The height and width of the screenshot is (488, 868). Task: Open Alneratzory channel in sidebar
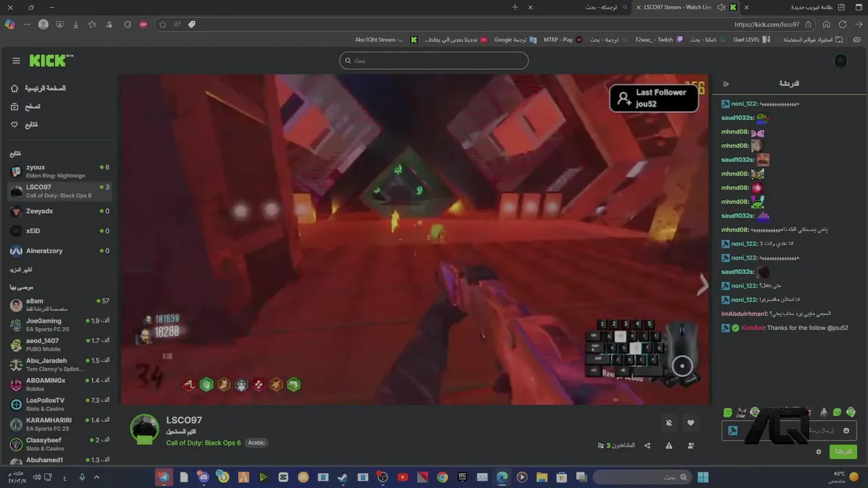(60, 251)
